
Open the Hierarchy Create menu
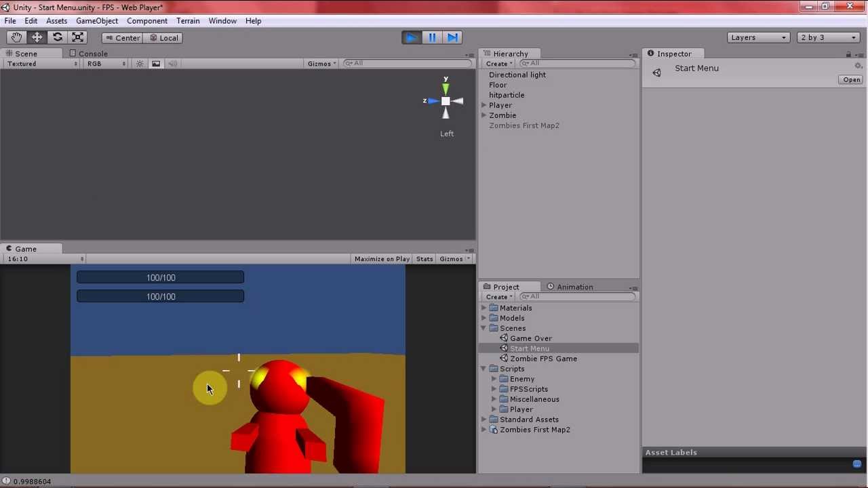click(x=499, y=64)
